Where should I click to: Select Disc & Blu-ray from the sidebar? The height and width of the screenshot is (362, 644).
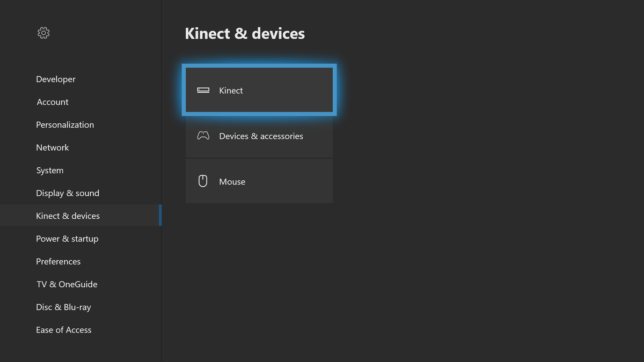(x=63, y=307)
